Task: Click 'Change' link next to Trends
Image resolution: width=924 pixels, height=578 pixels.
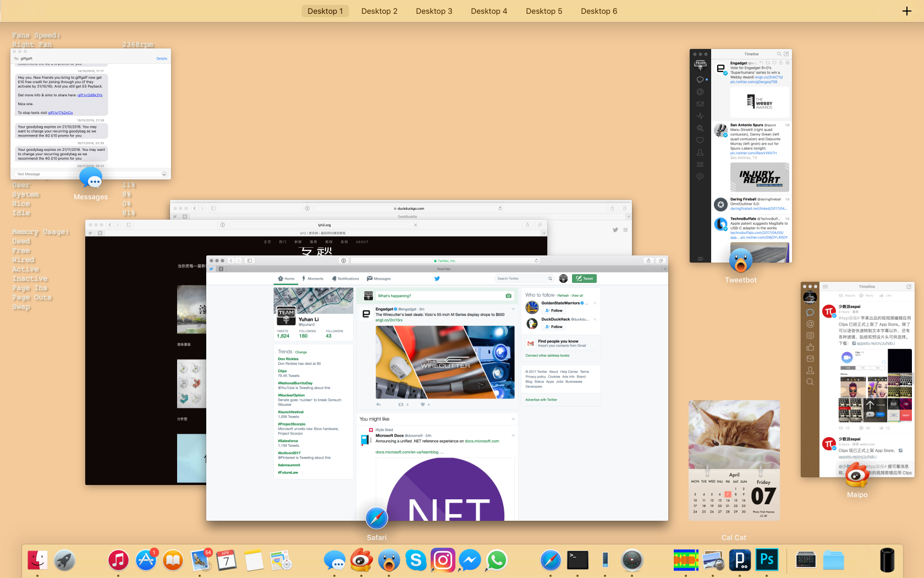Action: pos(301,352)
